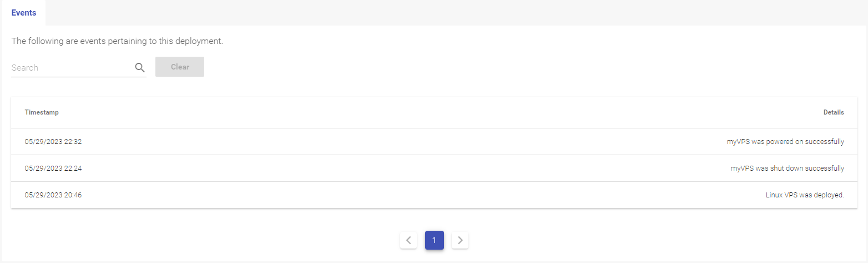Click the events description text

(117, 41)
